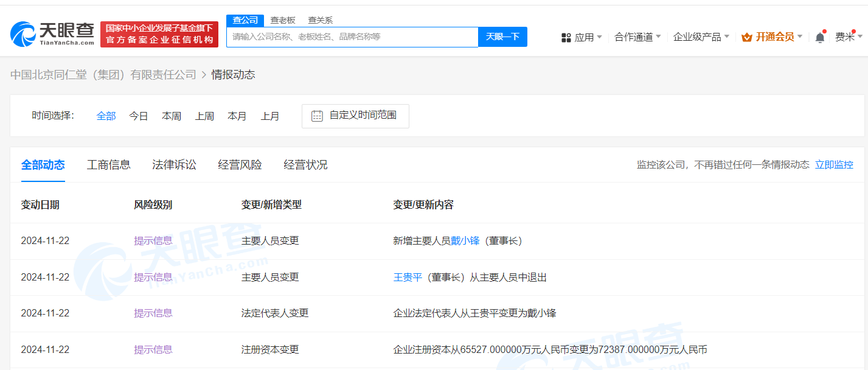
Task: Click the 变动日期 column header
Action: tap(40, 205)
